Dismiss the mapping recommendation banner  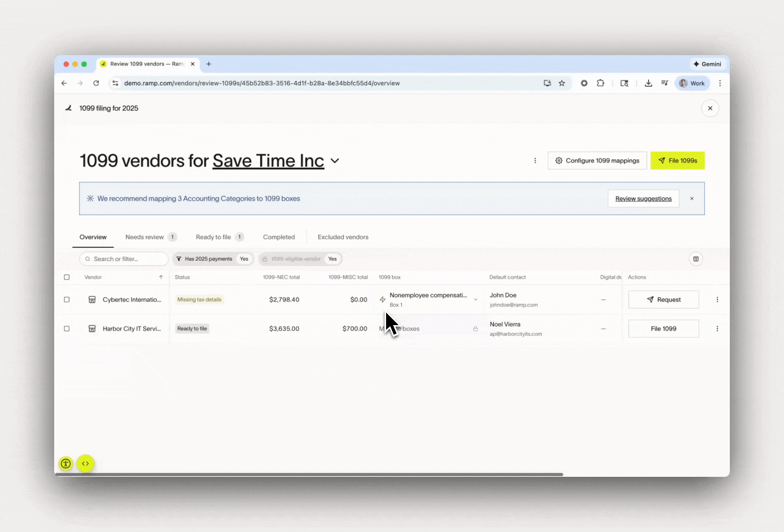(691, 199)
